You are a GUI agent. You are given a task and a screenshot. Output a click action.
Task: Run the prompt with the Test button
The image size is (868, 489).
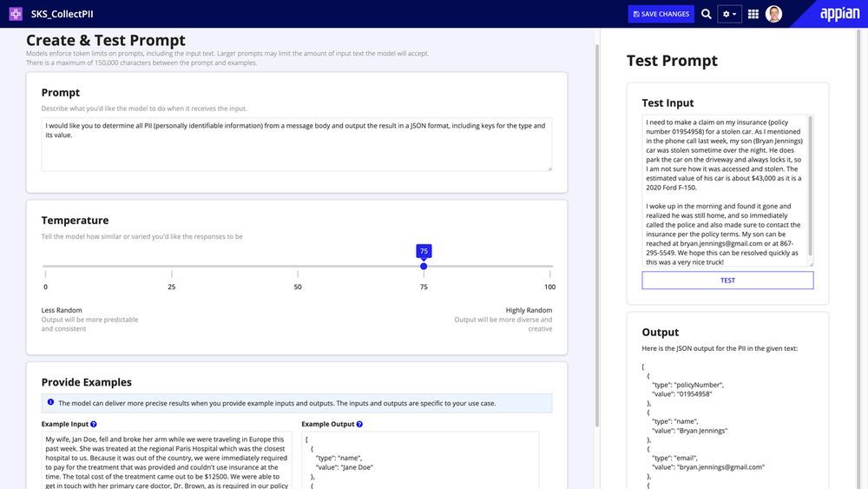click(727, 281)
